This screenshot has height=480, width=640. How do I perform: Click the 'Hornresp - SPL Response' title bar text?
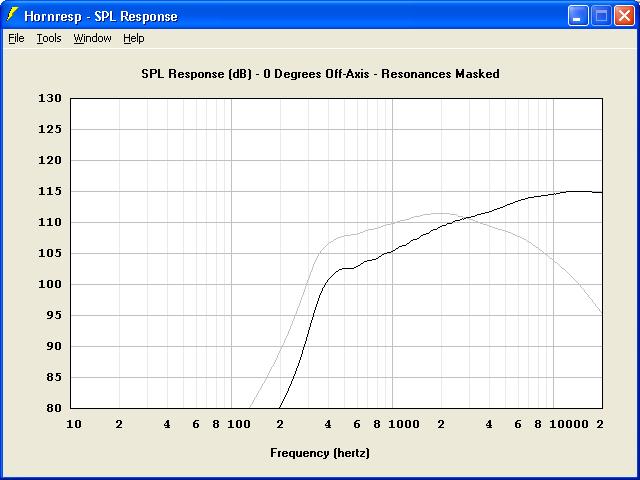[101, 16]
